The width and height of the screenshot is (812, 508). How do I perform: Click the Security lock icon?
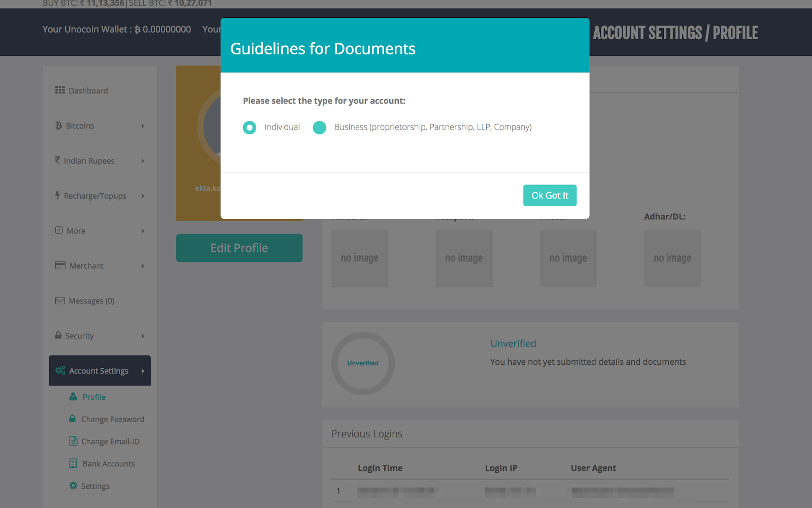(x=58, y=335)
